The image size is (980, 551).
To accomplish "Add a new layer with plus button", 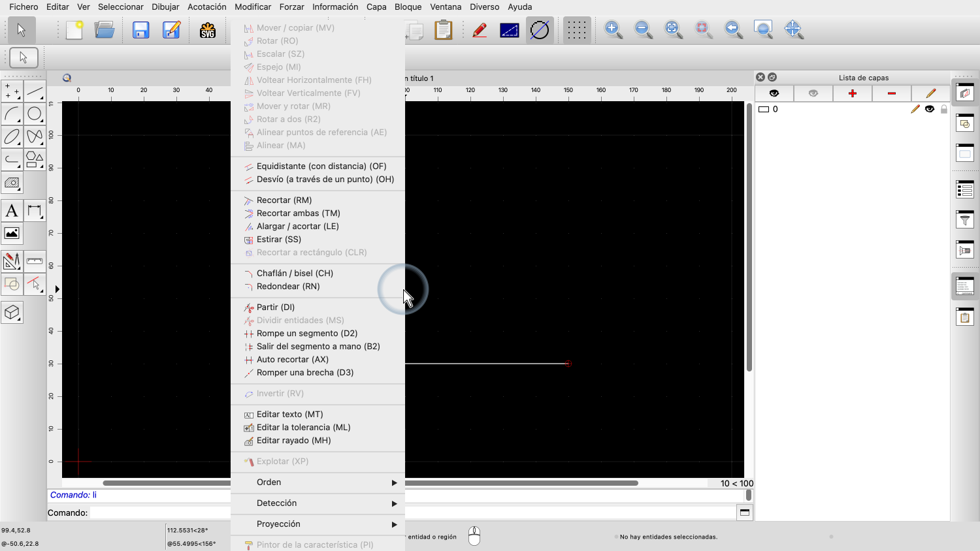I will click(x=852, y=93).
